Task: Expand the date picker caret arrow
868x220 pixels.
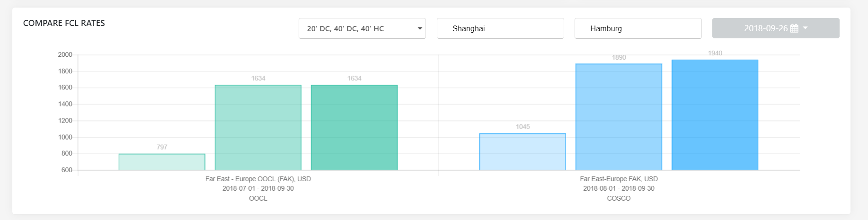Action: pos(806,28)
